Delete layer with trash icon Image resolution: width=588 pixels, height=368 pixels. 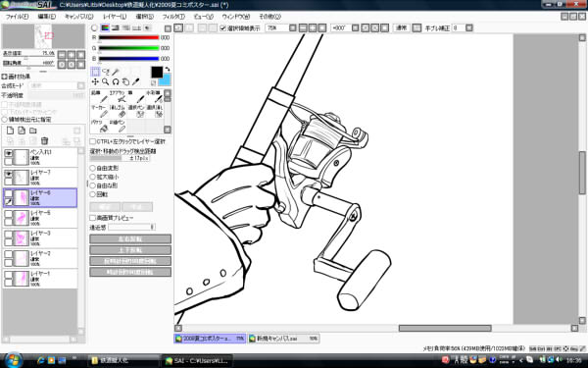point(44,140)
